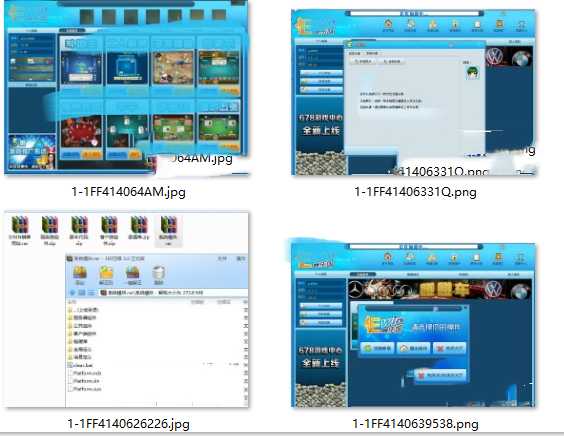This screenshot has width=564, height=436.
Task: Click the first WinRAR archive icon in bottom-left preview
Action: click(x=20, y=225)
